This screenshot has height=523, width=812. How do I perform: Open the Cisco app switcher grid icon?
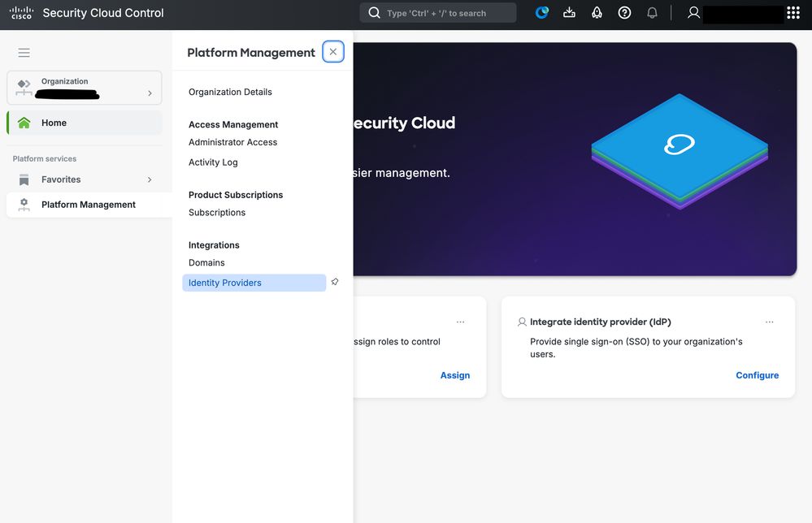tap(793, 13)
